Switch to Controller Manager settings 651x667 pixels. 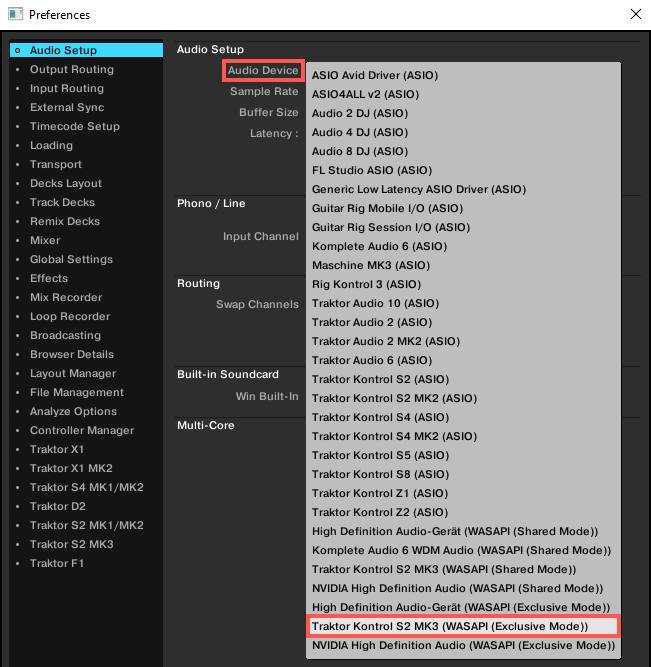(81, 430)
